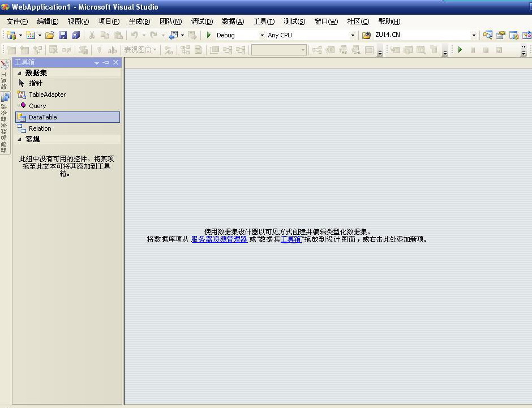Viewport: 532px width, 408px height.
Task: Click the Find in Files binoculars-folder icon
Action: point(366,35)
